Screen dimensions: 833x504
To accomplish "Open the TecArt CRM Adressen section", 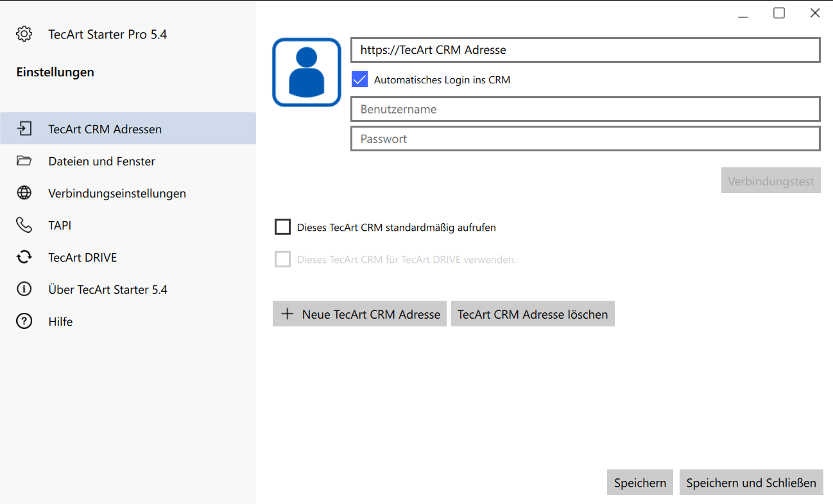I will [x=128, y=128].
